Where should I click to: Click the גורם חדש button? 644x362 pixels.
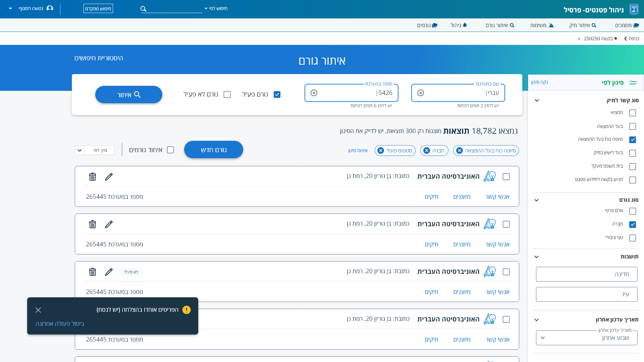pyautogui.click(x=214, y=149)
